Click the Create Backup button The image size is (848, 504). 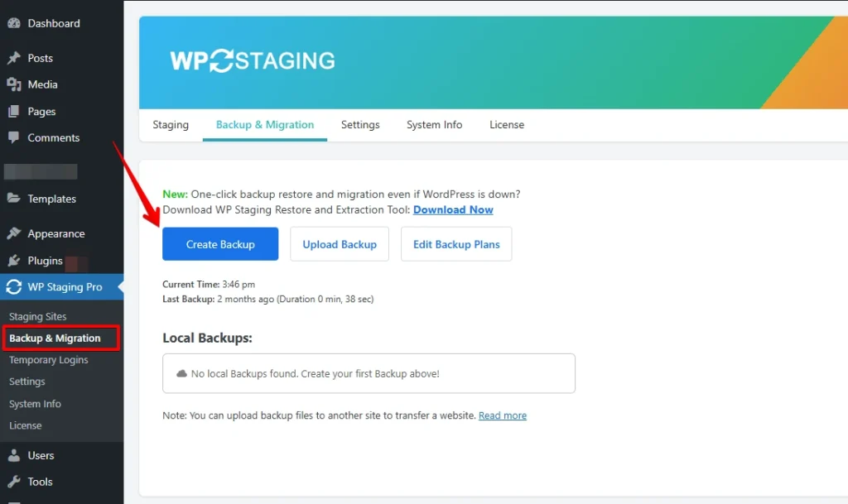[x=220, y=244]
